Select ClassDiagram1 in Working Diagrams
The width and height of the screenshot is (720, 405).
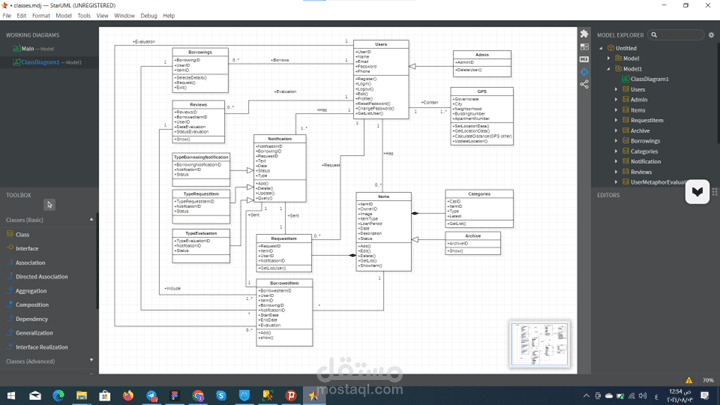point(40,62)
